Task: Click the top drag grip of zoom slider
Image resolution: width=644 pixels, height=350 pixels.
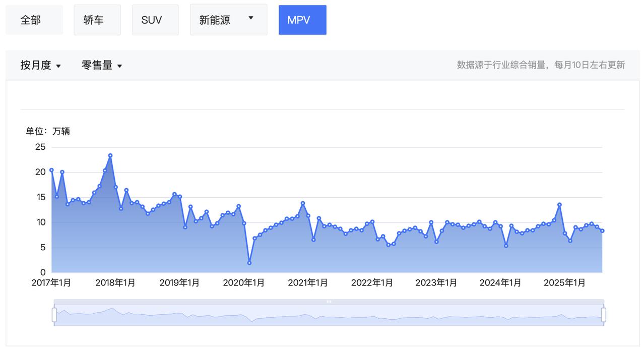Action: click(329, 302)
